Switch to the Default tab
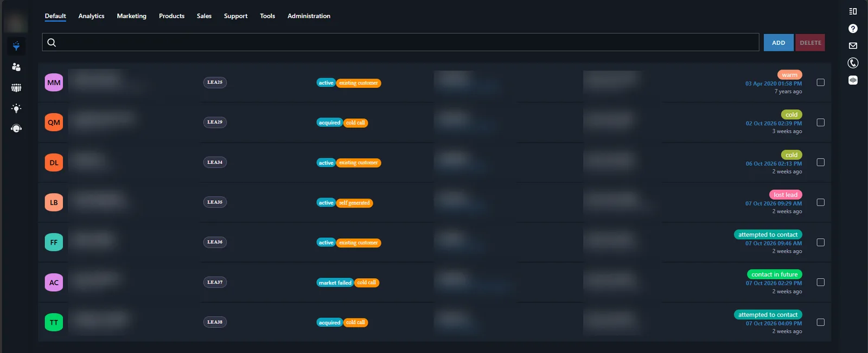This screenshot has width=868, height=353. point(55,16)
